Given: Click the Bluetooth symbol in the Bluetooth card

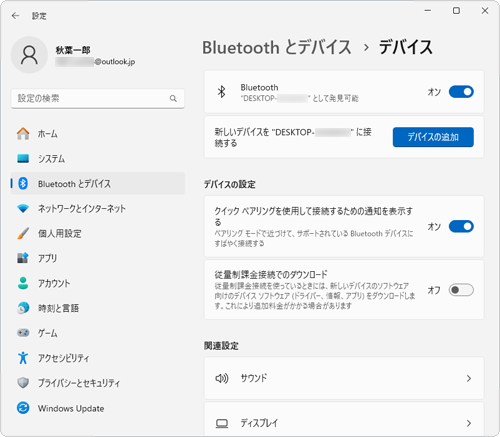Looking at the screenshot, I should [221, 92].
